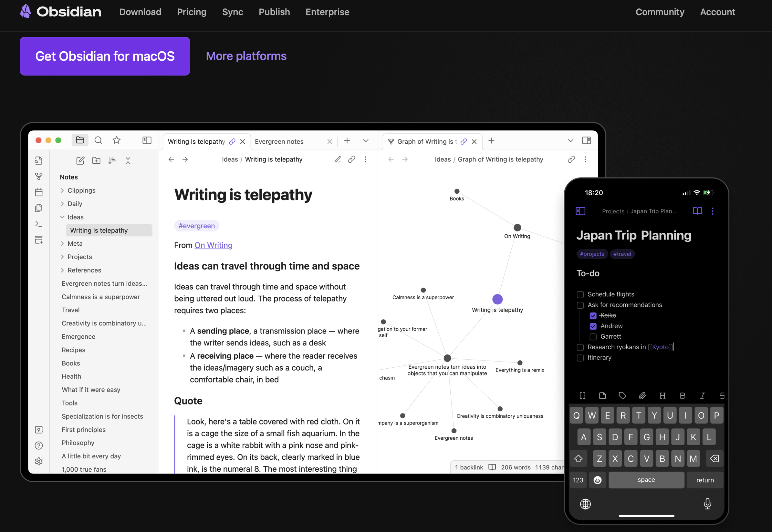The image size is (772, 532).
Task: Open vault switcher icon in ribbon
Action: tap(39, 430)
